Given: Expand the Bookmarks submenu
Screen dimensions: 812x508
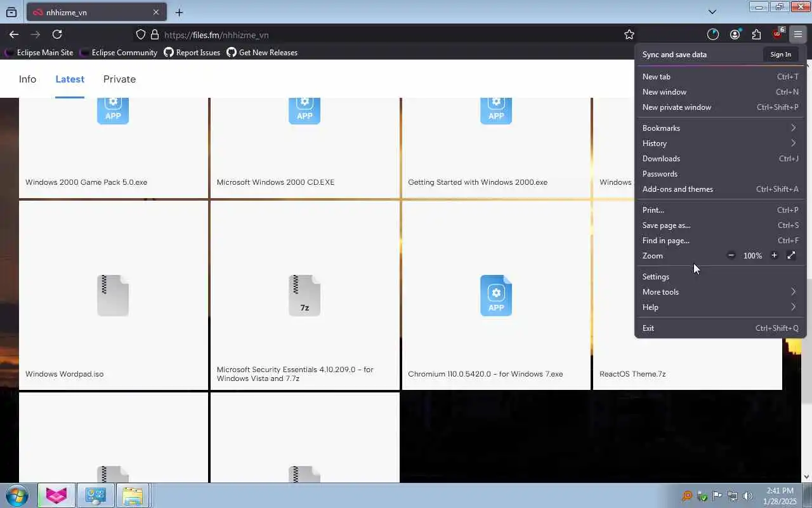Looking at the screenshot, I should coord(720,128).
